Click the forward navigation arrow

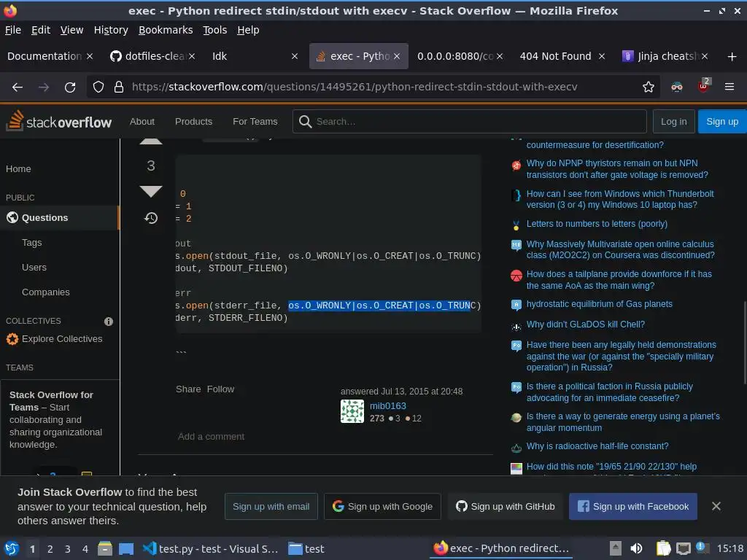[x=44, y=87]
